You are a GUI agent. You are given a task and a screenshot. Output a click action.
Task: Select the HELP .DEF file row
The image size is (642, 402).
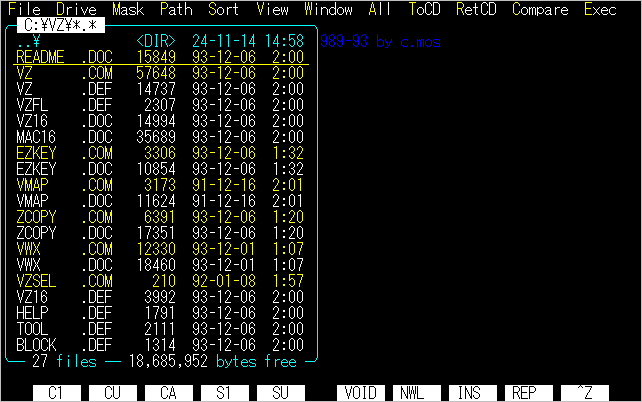[160, 313]
